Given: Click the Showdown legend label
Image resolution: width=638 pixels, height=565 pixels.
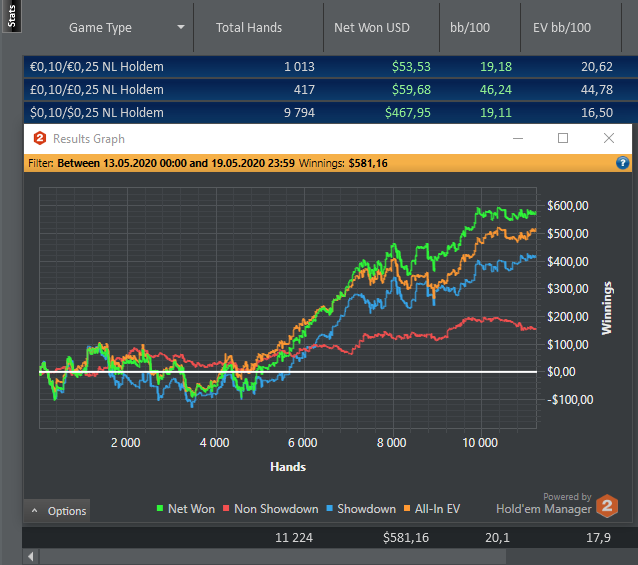Looking at the screenshot, I should coord(366,508).
